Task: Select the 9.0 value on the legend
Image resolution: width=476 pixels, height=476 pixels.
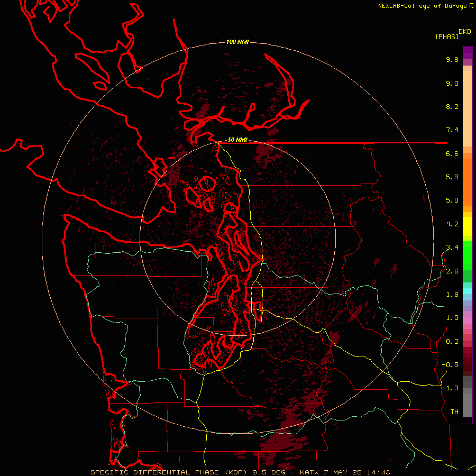Action: pyautogui.click(x=452, y=84)
